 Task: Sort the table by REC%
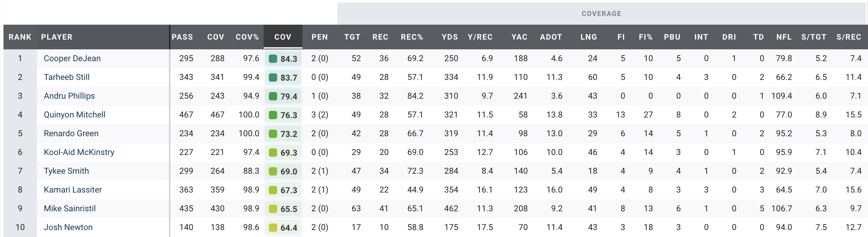(x=412, y=37)
